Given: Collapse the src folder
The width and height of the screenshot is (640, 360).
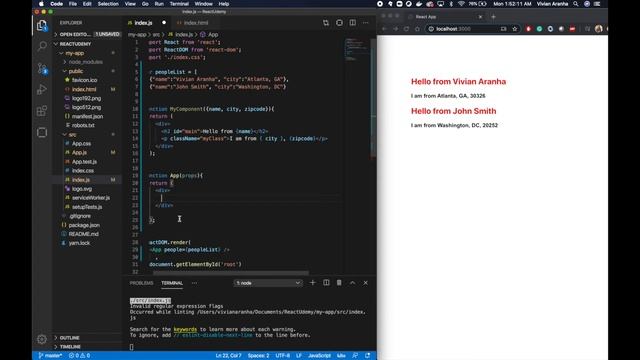Looking at the screenshot, I should tap(87, 134).
